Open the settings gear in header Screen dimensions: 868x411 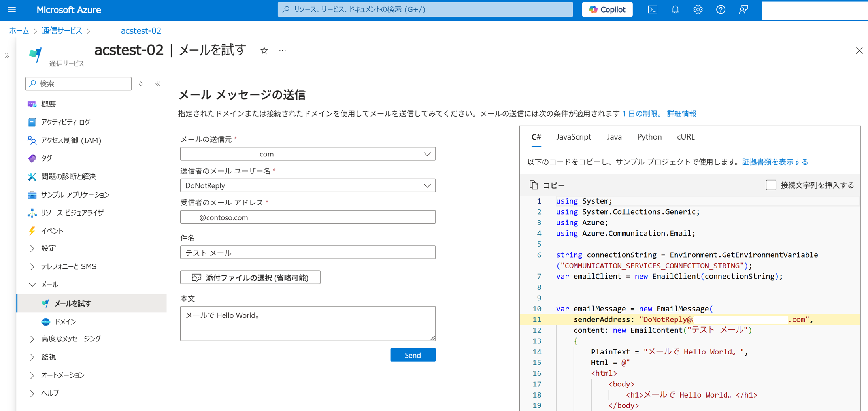(698, 9)
